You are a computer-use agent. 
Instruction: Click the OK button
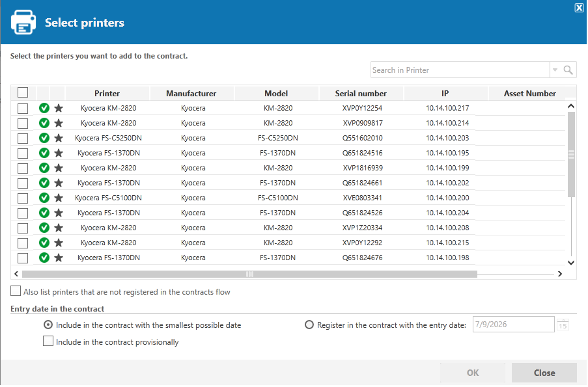(473, 373)
